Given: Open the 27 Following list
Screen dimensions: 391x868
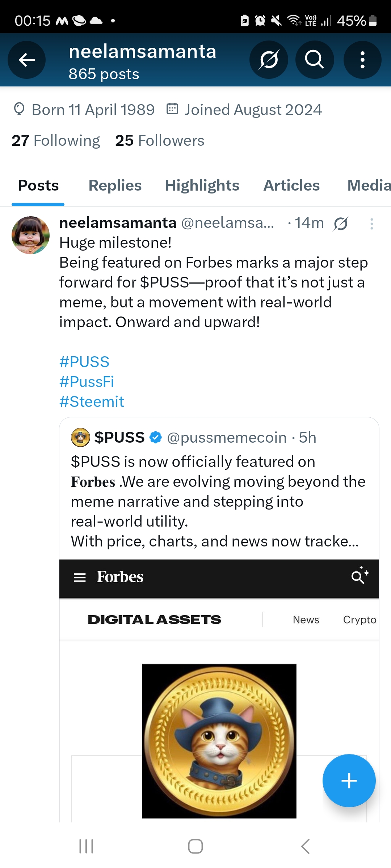Looking at the screenshot, I should pos(56,141).
